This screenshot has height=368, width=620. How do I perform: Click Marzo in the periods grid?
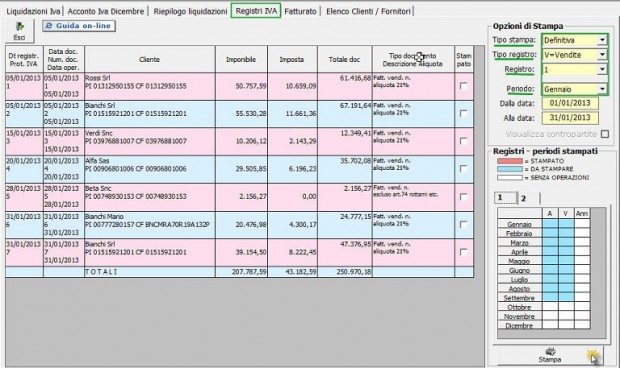click(519, 243)
